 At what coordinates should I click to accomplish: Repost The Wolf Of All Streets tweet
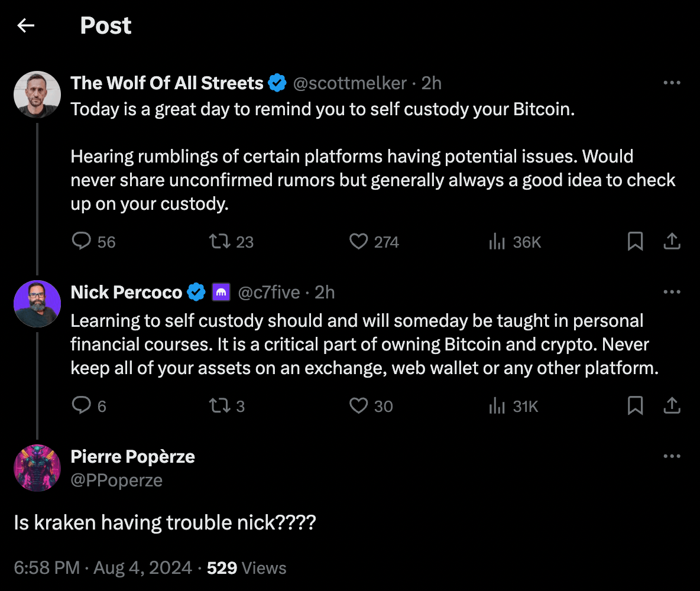(219, 242)
